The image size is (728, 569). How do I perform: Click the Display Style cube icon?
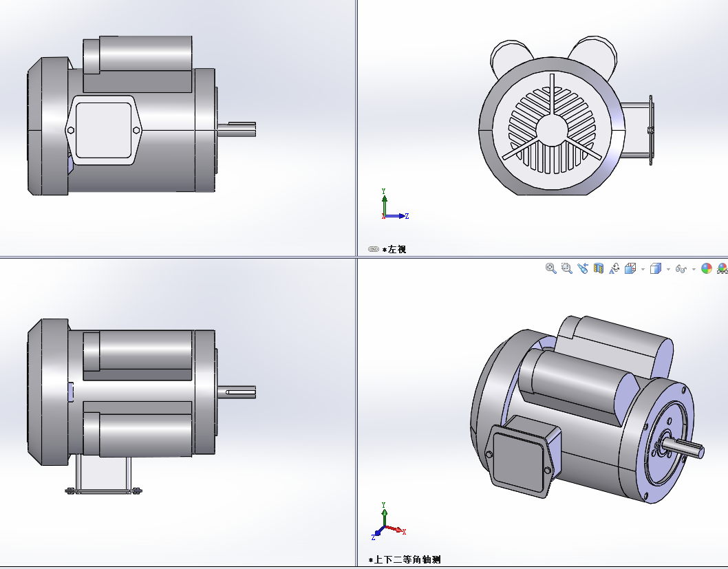click(x=655, y=268)
